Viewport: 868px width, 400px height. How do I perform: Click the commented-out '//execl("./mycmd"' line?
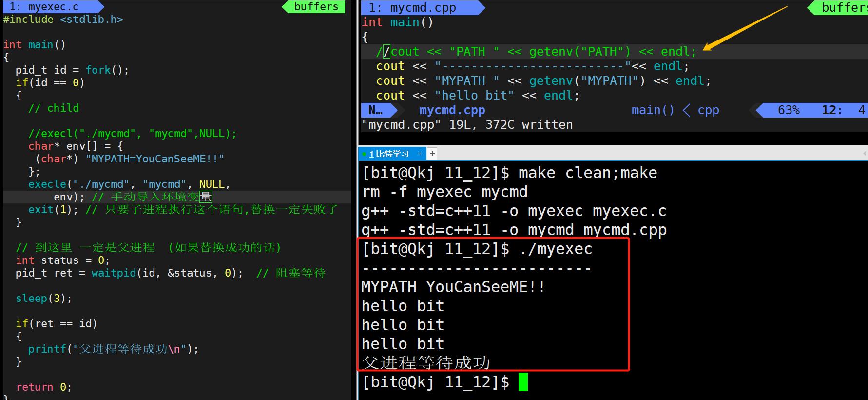click(x=132, y=134)
